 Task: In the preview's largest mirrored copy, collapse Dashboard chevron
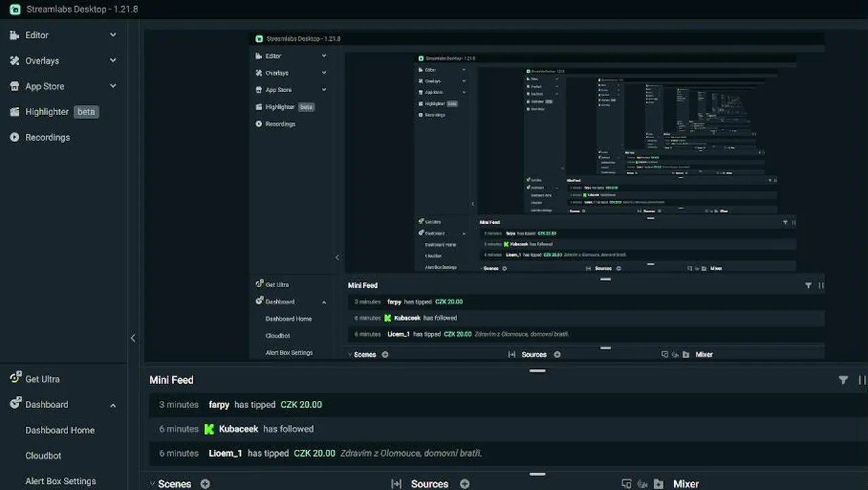324,302
